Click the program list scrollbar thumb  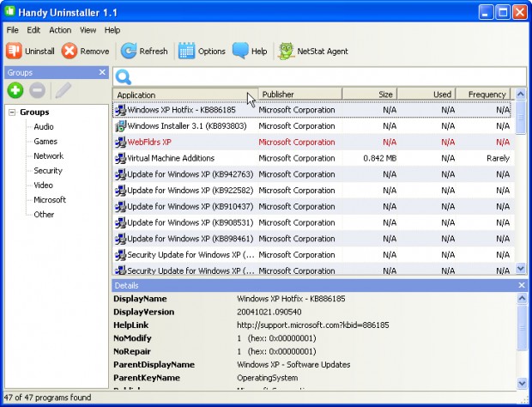521,117
